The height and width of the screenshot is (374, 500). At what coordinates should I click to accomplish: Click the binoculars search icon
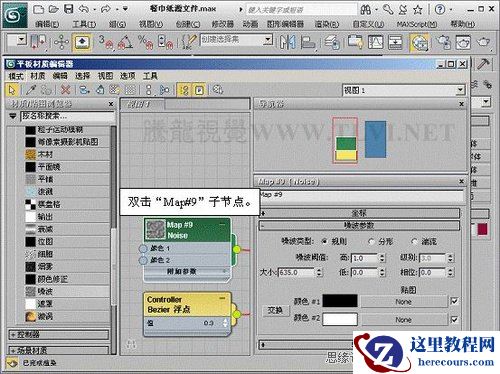pyautogui.click(x=366, y=10)
